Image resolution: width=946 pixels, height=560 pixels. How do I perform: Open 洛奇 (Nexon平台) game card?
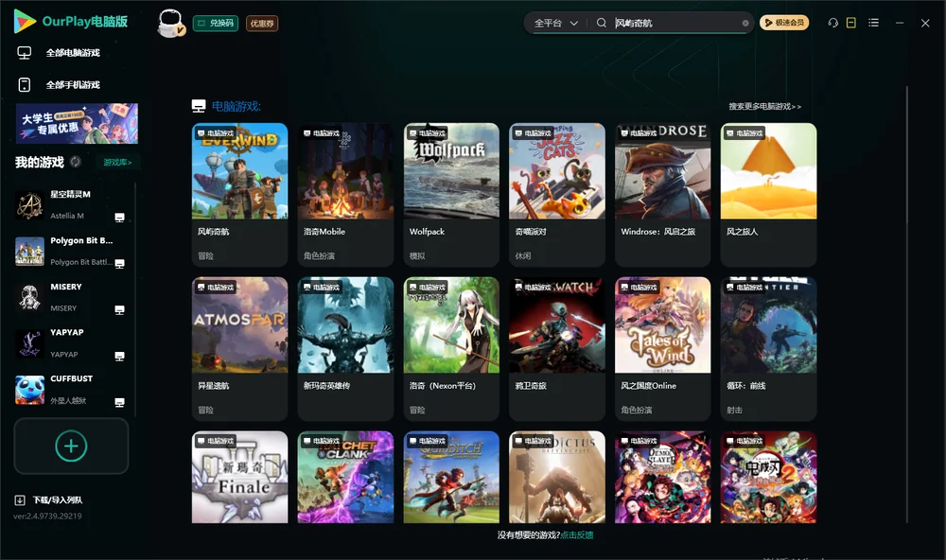(451, 349)
